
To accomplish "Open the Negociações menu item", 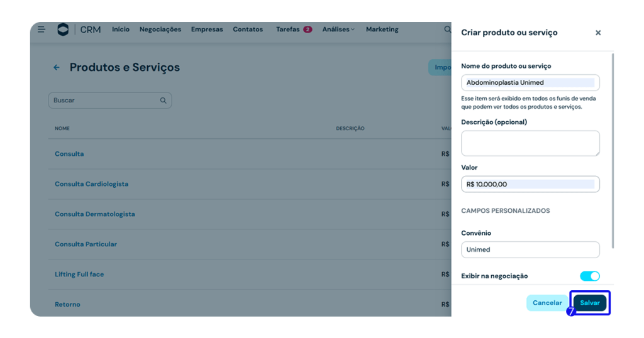I will tap(160, 30).
